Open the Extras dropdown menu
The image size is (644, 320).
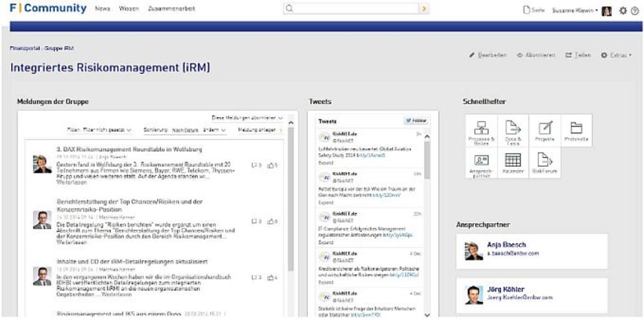point(616,55)
